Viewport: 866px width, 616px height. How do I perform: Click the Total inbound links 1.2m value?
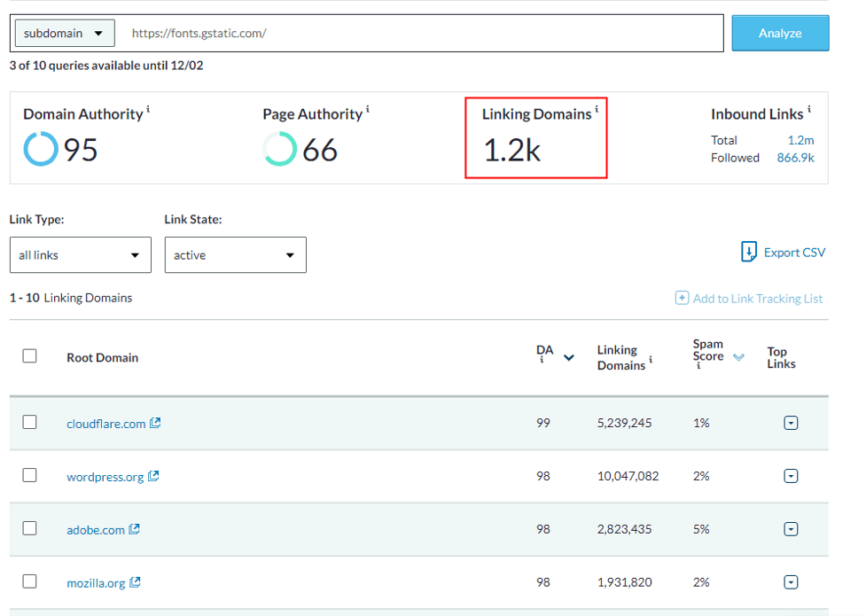point(800,140)
